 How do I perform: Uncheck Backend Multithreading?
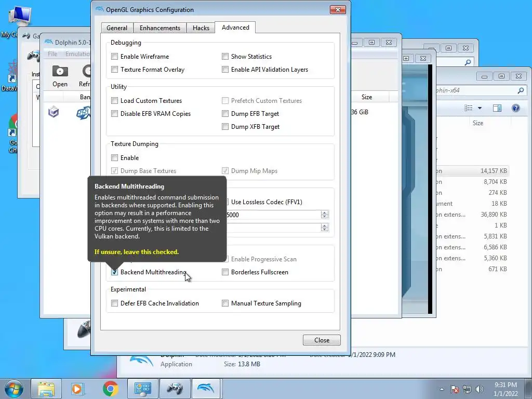(x=115, y=272)
